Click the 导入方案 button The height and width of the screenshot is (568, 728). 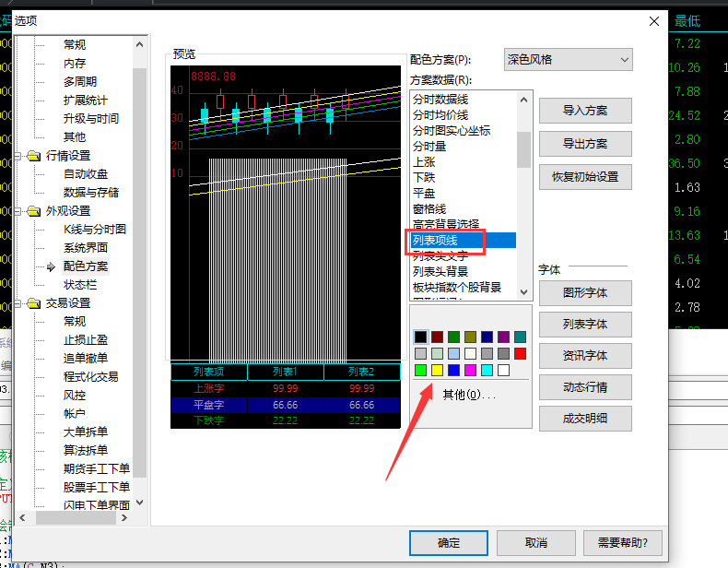[x=585, y=111]
